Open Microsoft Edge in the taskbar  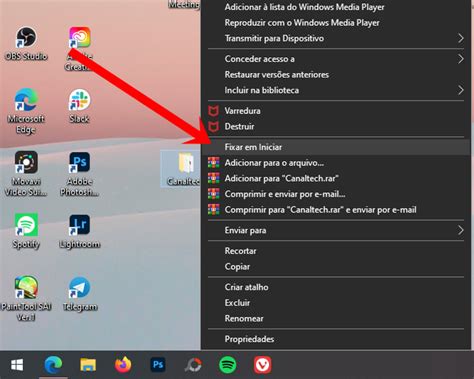(x=53, y=365)
